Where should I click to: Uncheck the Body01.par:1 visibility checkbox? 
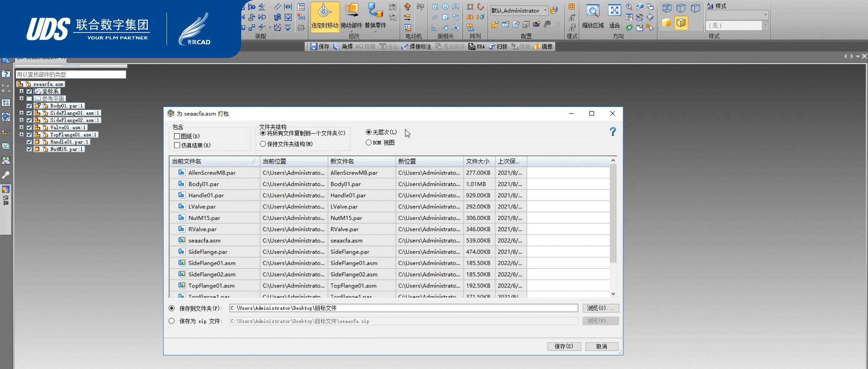pyautogui.click(x=29, y=106)
